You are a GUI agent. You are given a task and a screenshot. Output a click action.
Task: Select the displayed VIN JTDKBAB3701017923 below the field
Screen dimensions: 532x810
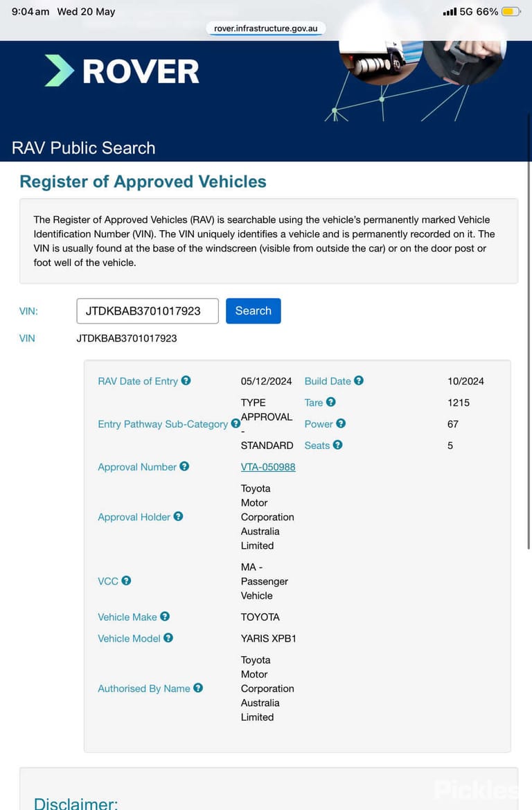pyautogui.click(x=127, y=338)
